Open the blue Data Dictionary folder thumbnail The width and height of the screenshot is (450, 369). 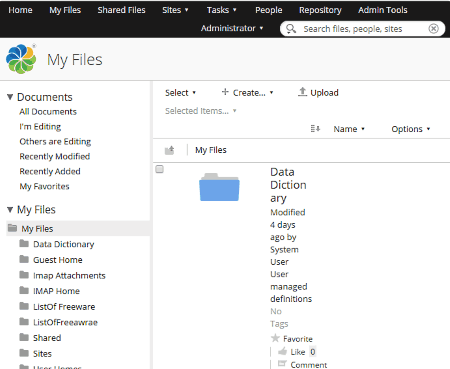pyautogui.click(x=219, y=187)
